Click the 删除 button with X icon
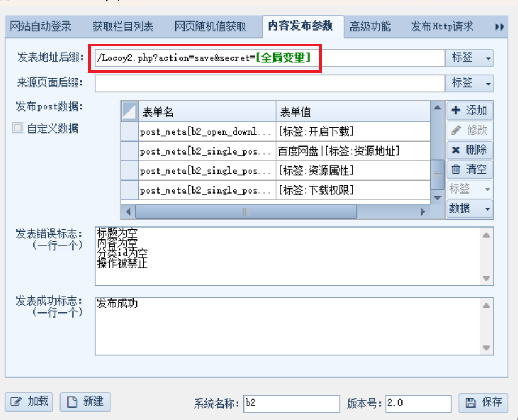518x420 pixels. (x=469, y=150)
